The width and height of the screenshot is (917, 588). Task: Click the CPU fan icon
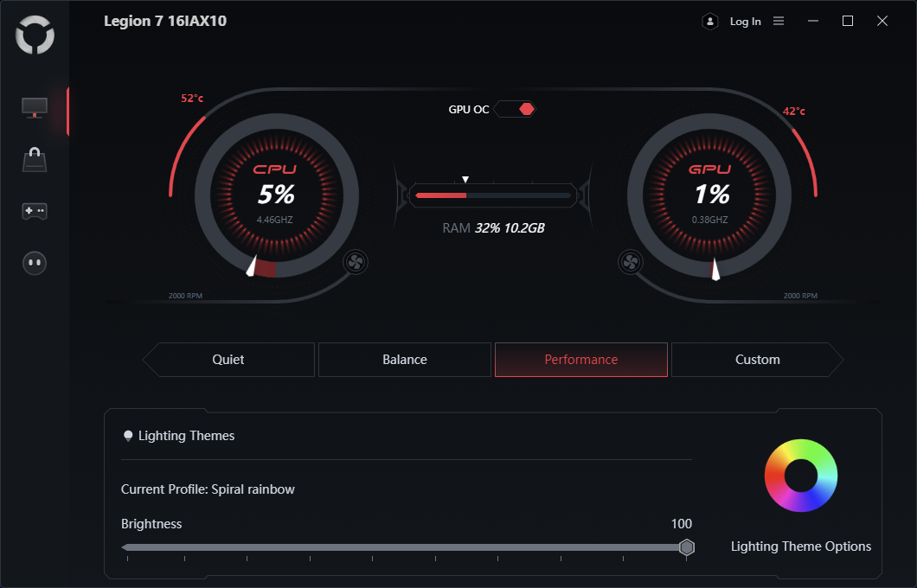tap(355, 262)
